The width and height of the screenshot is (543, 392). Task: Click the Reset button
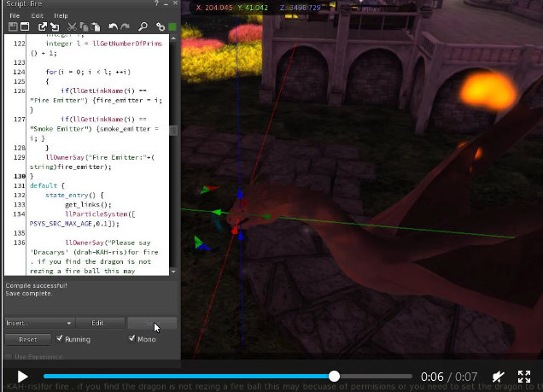tap(27, 339)
